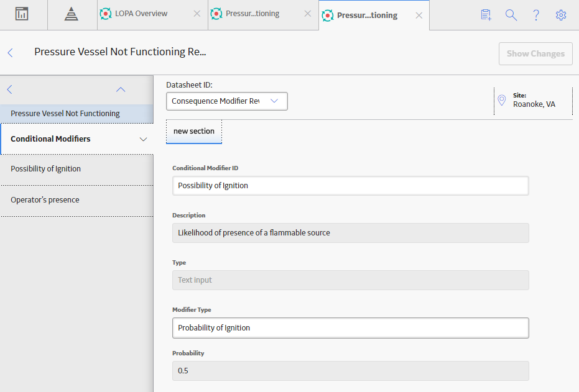Collapse the left pane with up chevron

(x=121, y=89)
